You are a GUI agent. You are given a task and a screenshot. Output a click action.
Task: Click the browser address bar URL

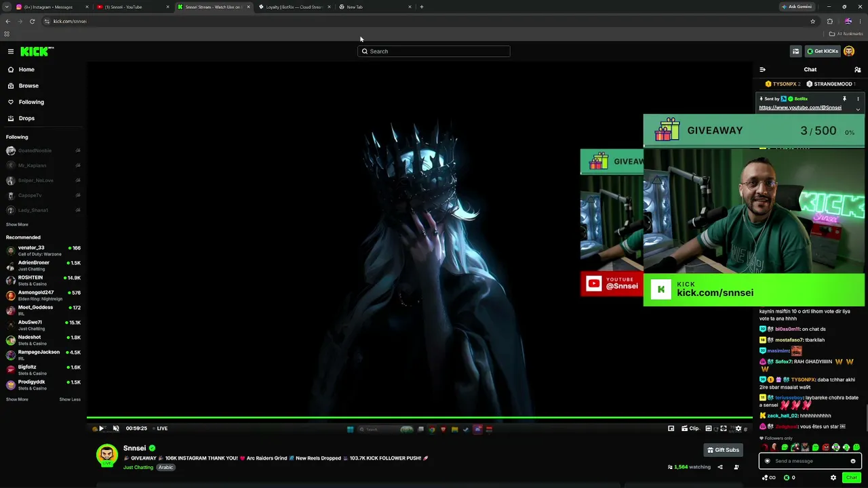[x=70, y=21]
